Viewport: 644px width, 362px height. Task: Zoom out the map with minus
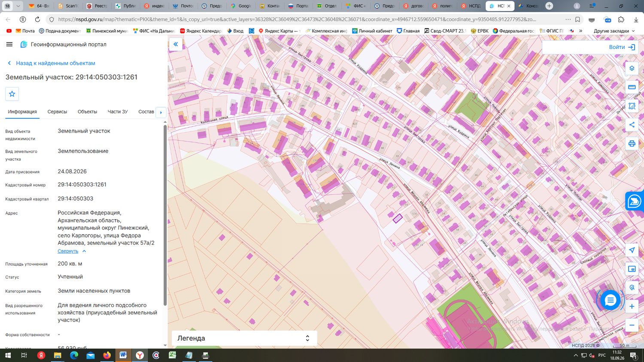(632, 325)
